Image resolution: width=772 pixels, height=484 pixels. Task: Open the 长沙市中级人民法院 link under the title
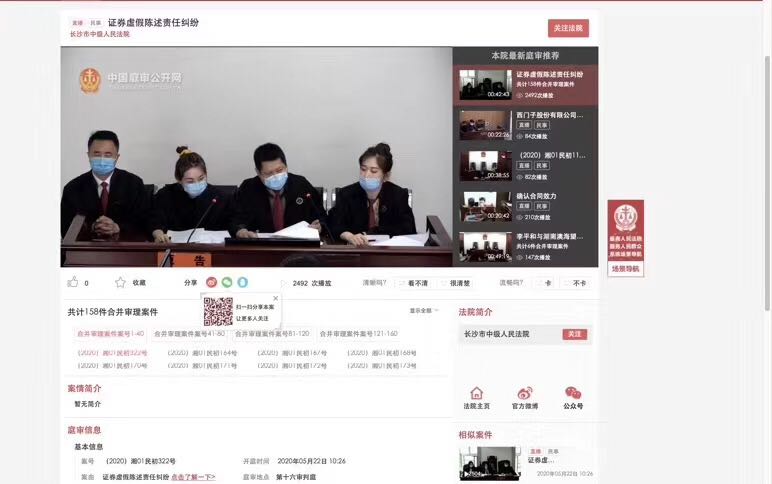pyautogui.click(x=99, y=34)
